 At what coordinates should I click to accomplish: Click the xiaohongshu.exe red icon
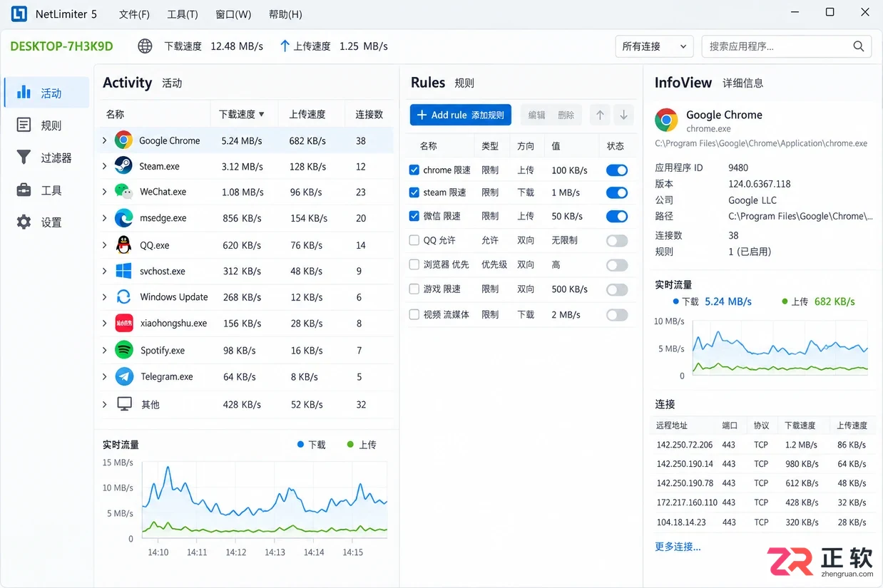click(x=124, y=323)
